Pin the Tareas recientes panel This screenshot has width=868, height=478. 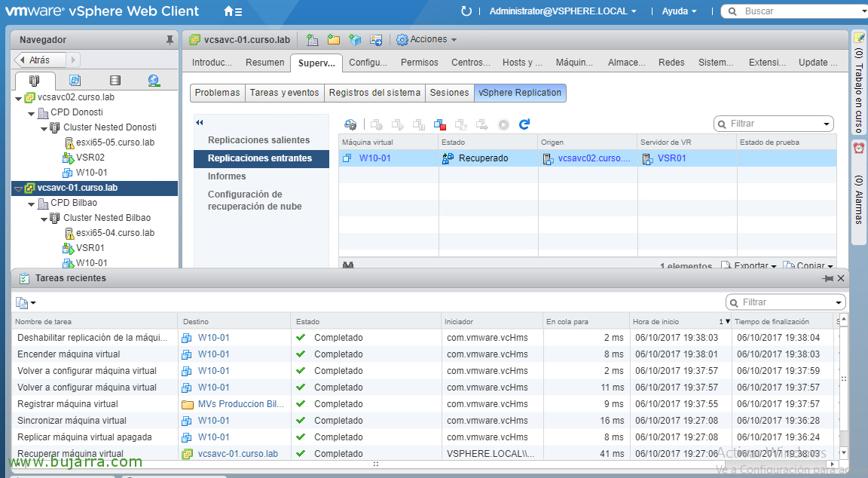pos(828,279)
